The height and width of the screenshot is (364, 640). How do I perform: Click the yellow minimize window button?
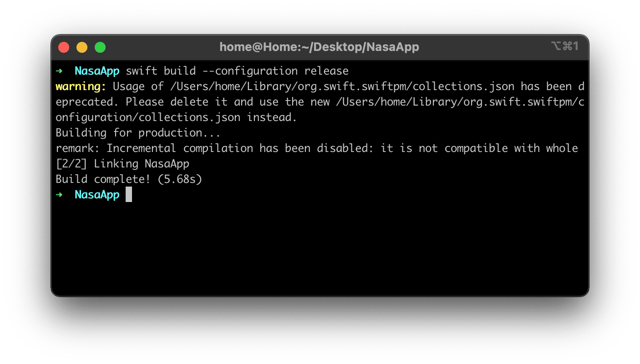[82, 47]
